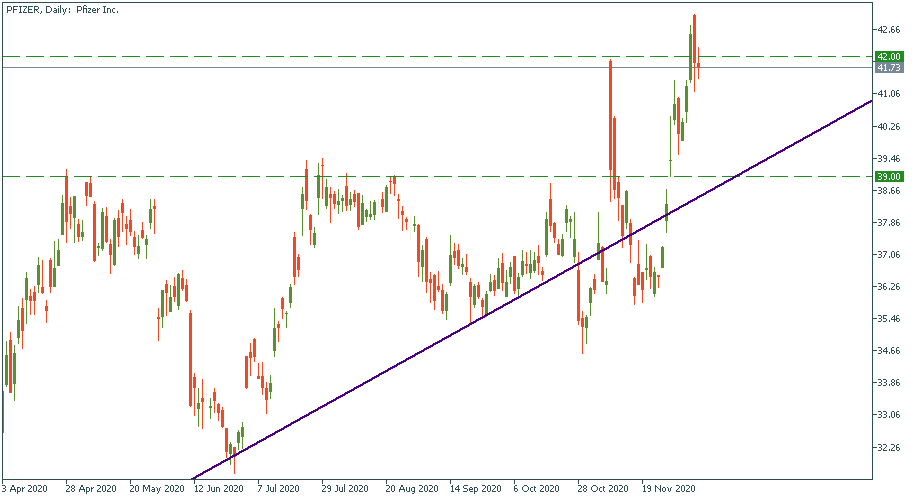The image size is (915, 500).
Task: Click the 28 Apr 2020 date label
Action: coord(92,490)
